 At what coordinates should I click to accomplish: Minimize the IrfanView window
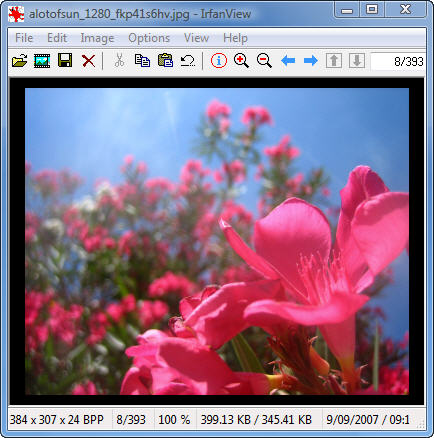point(347,10)
